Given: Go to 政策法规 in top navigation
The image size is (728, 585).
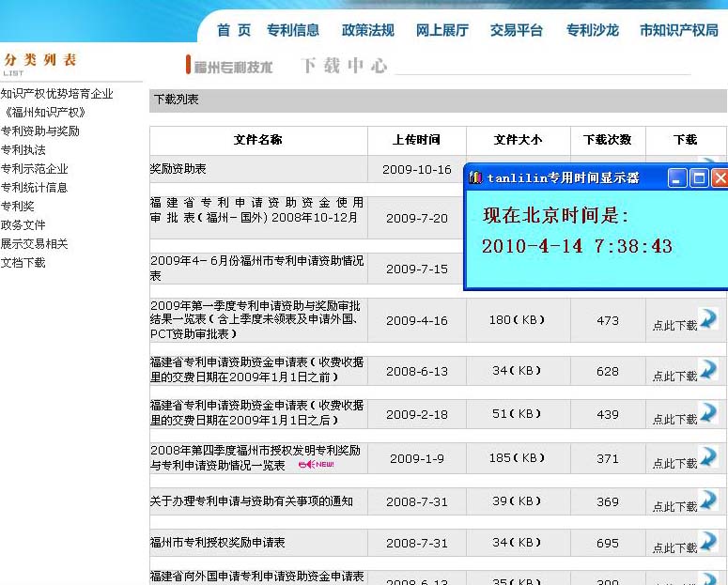Looking at the screenshot, I should click(367, 30).
